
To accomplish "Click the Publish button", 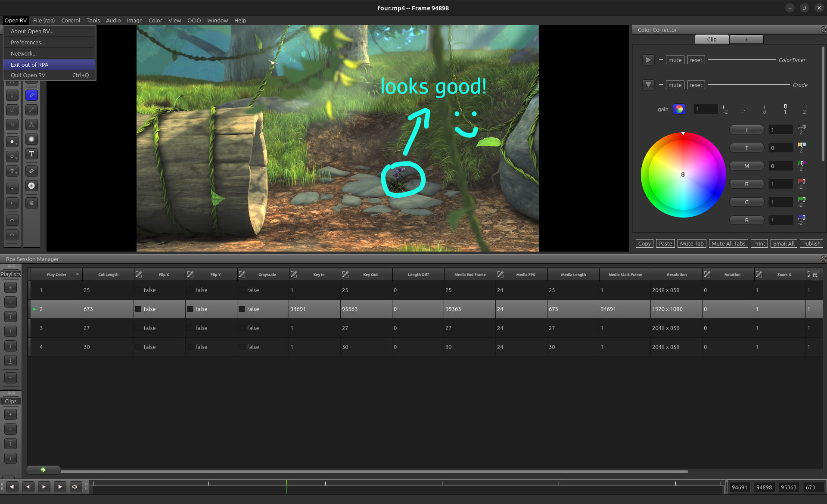I will point(811,243).
